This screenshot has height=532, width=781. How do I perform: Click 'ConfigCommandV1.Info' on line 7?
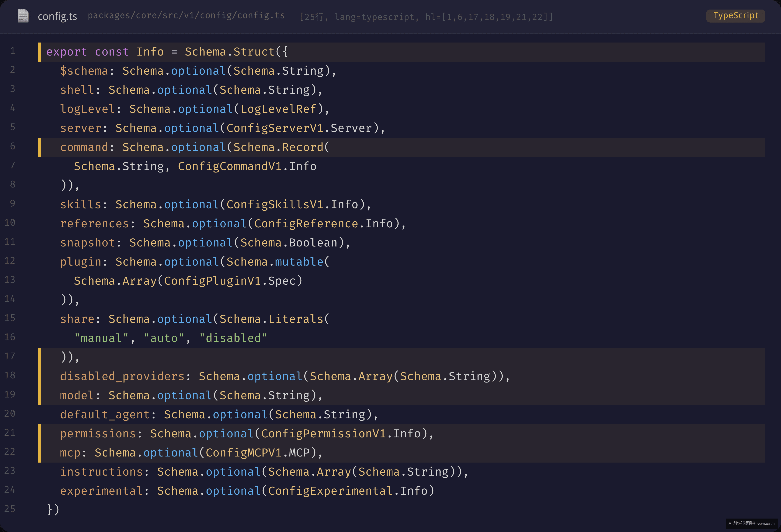[x=247, y=166]
